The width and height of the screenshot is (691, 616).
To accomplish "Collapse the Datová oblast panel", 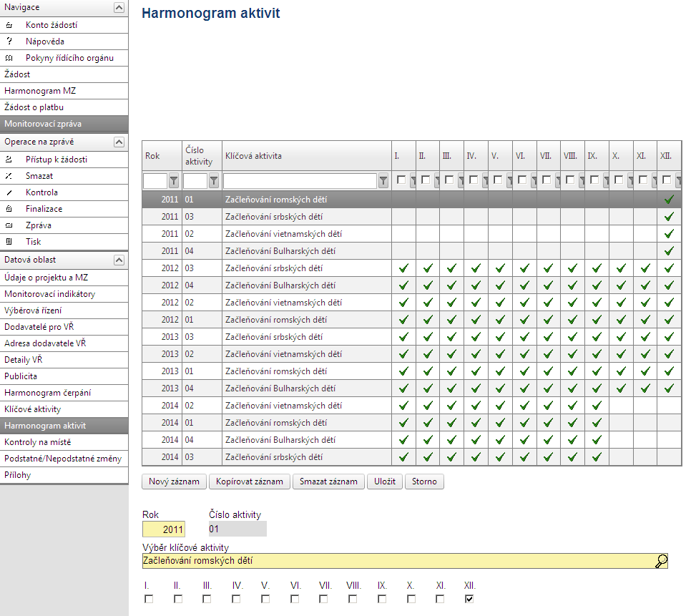I will pos(119,260).
